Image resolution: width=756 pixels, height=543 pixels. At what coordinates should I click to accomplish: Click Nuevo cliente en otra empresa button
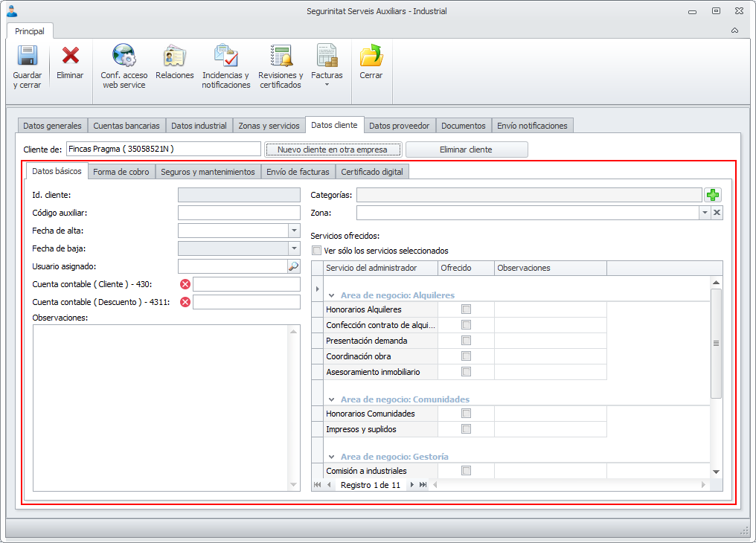[333, 150]
